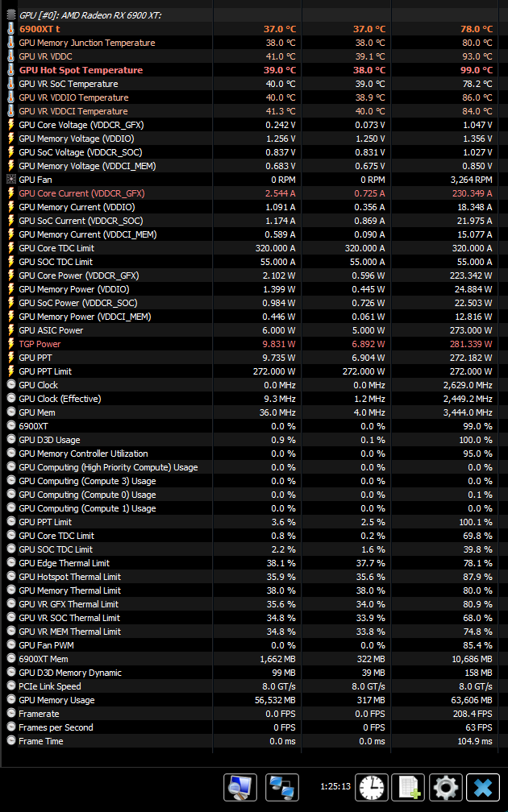Close sensors with the blue X button

coord(483,787)
